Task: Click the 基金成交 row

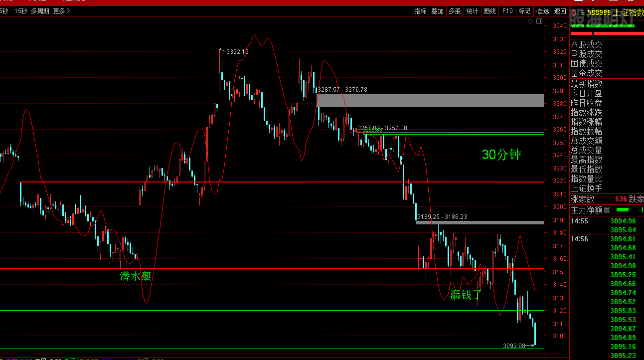Action: [x=587, y=73]
